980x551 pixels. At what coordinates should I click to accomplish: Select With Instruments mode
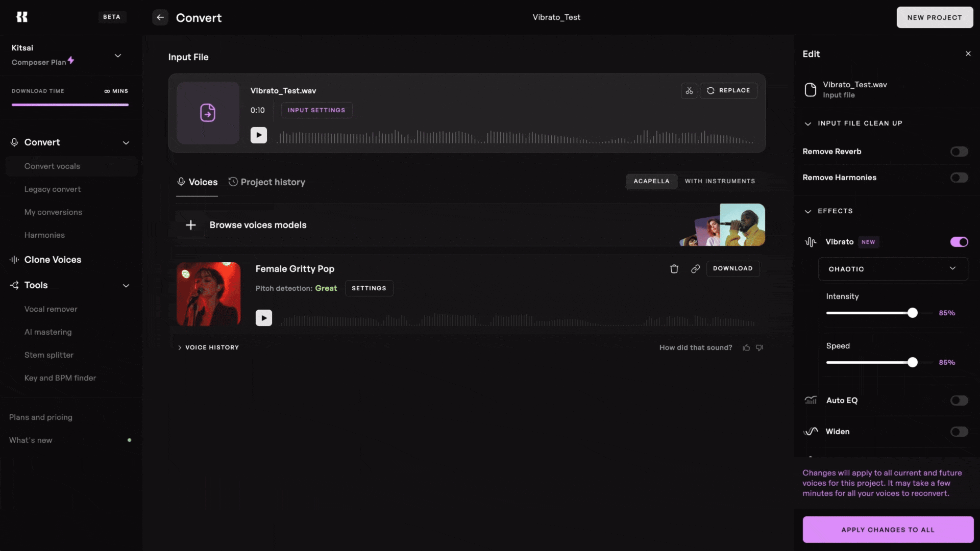click(x=720, y=182)
